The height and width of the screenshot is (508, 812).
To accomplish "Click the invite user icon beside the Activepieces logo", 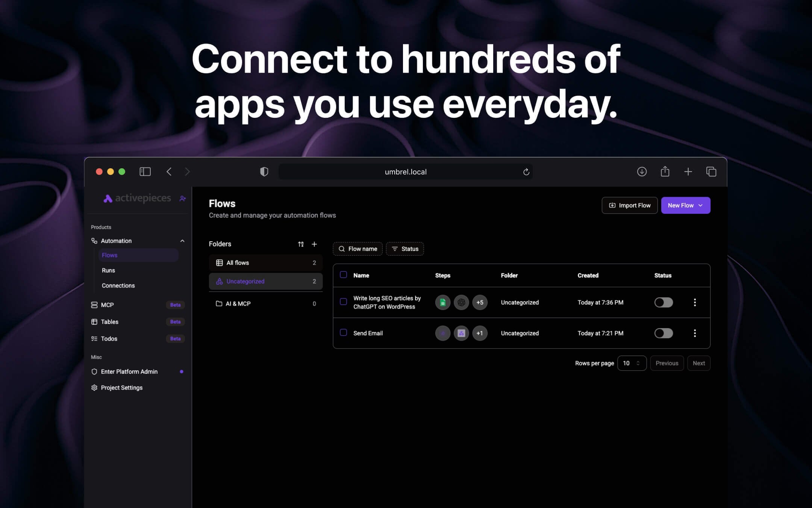I will pyautogui.click(x=183, y=198).
